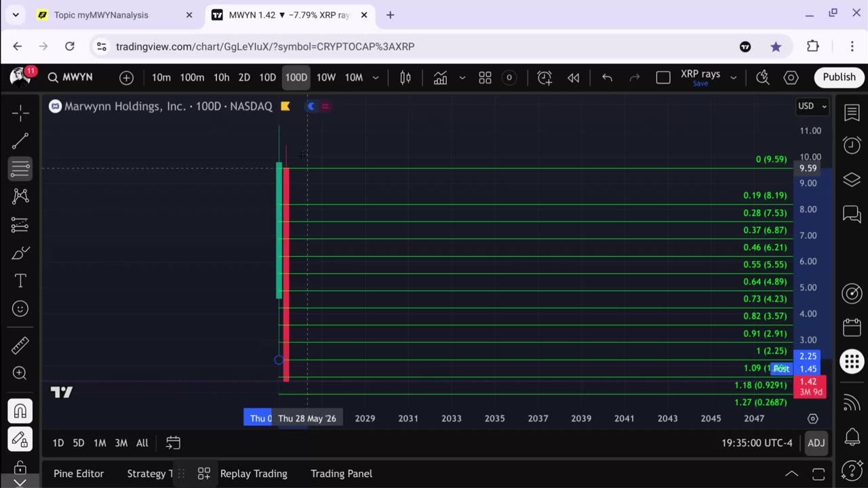Screen dimensions: 868x488
Task: Click the browser address bar URL
Action: (265, 47)
